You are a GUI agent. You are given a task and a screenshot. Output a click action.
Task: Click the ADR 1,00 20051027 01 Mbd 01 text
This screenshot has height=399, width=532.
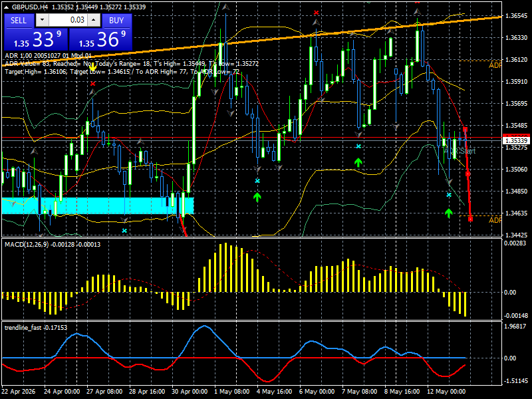48,56
